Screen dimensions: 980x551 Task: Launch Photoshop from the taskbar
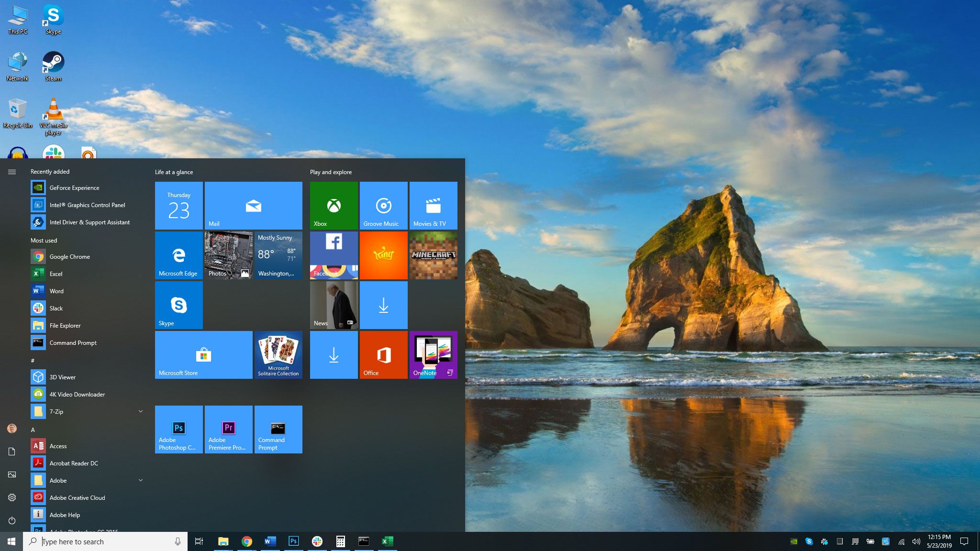click(x=293, y=541)
